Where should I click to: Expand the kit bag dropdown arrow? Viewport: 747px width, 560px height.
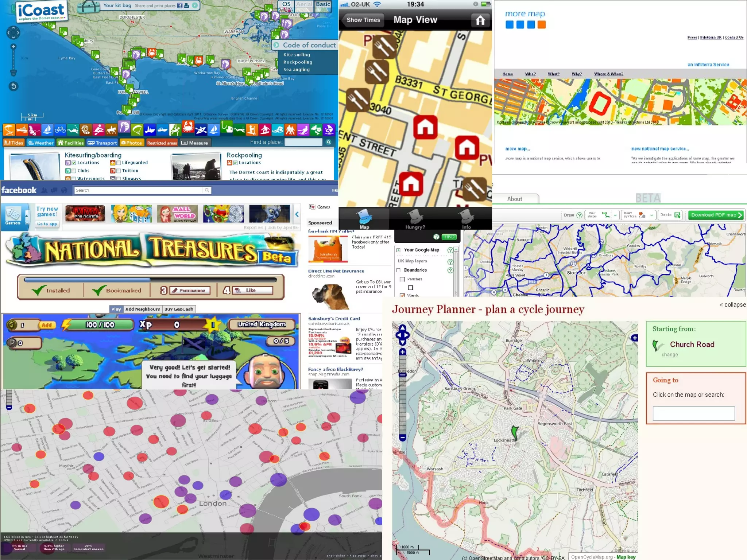click(x=195, y=5)
